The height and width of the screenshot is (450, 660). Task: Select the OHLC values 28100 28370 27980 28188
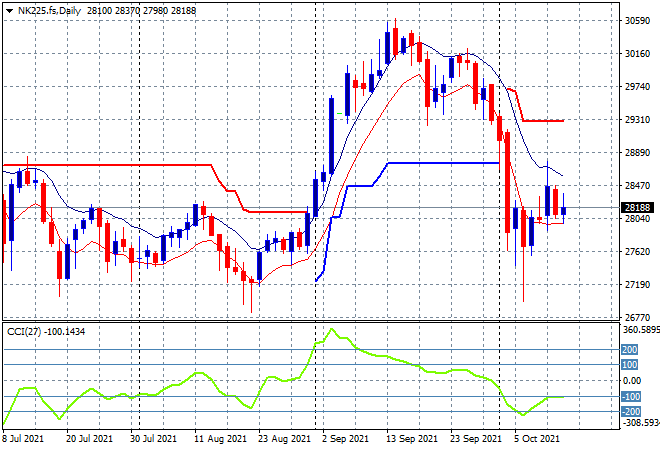[x=141, y=11]
